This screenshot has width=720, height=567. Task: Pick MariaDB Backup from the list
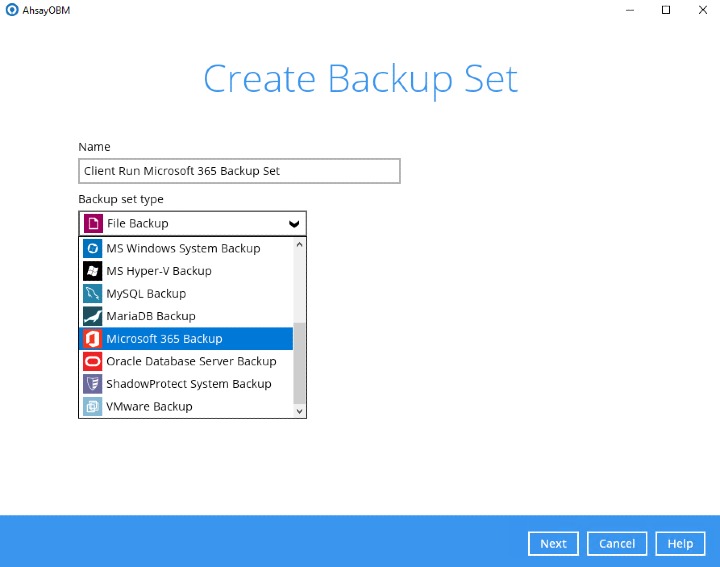click(150, 316)
